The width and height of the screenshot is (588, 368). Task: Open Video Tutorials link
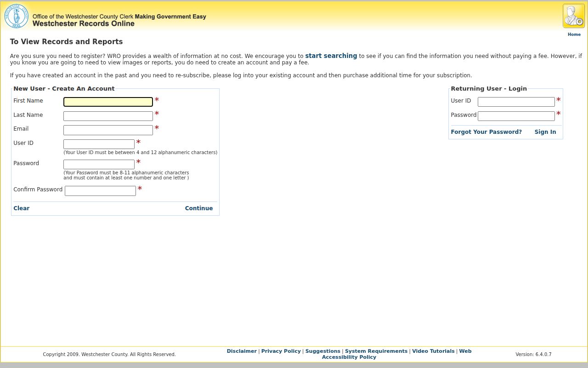pos(433,351)
